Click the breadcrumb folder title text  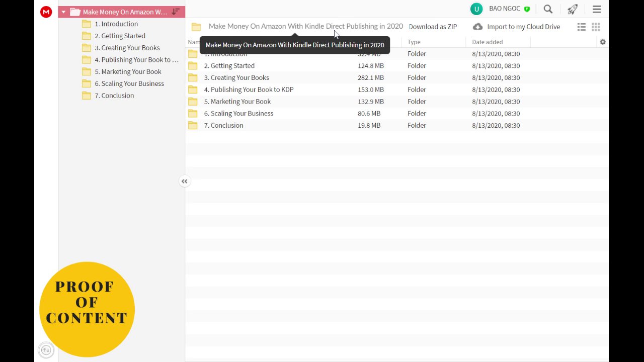coord(306,26)
